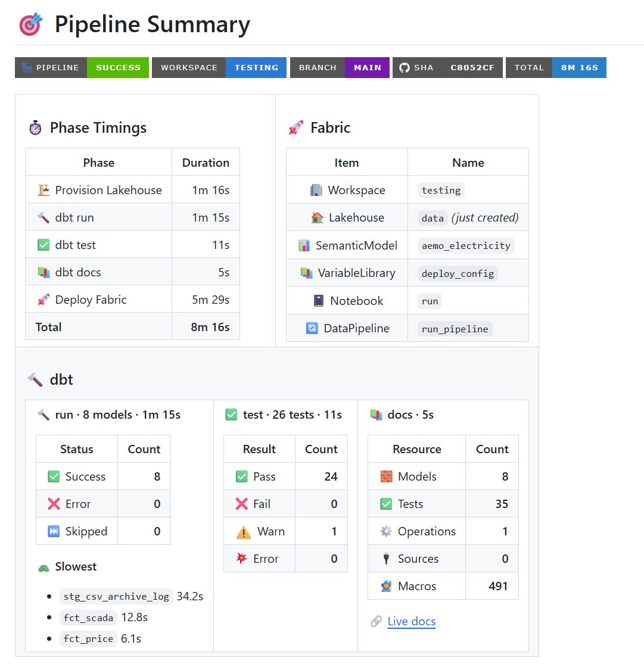644x667 pixels.
Task: Click the warning triangle icon beside Warn
Action: 244,532
